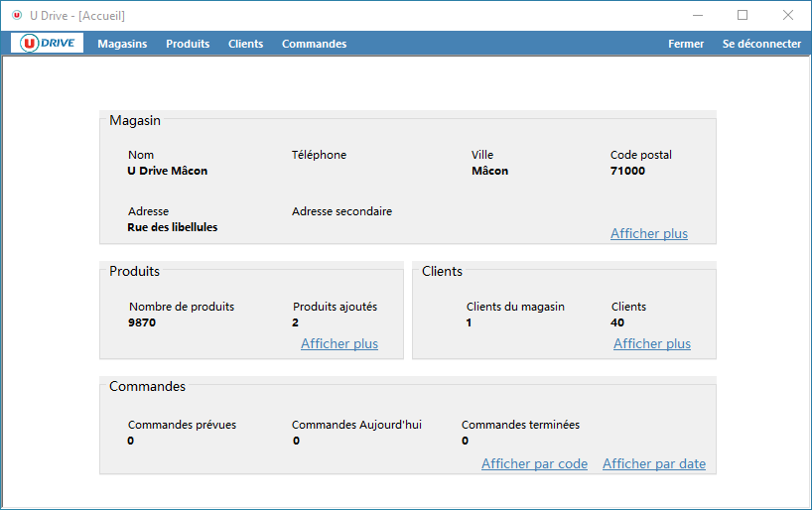Click the Afficher par code link
This screenshot has height=510, width=812.
[x=534, y=464]
